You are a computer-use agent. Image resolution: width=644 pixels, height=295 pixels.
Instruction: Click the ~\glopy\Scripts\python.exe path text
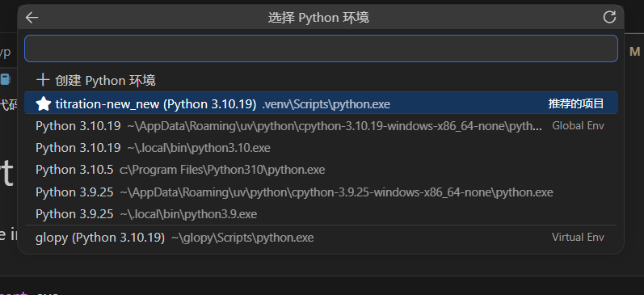242,238
